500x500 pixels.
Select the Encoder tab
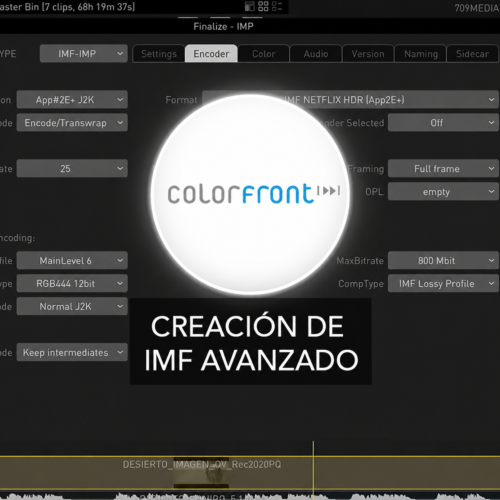[211, 54]
